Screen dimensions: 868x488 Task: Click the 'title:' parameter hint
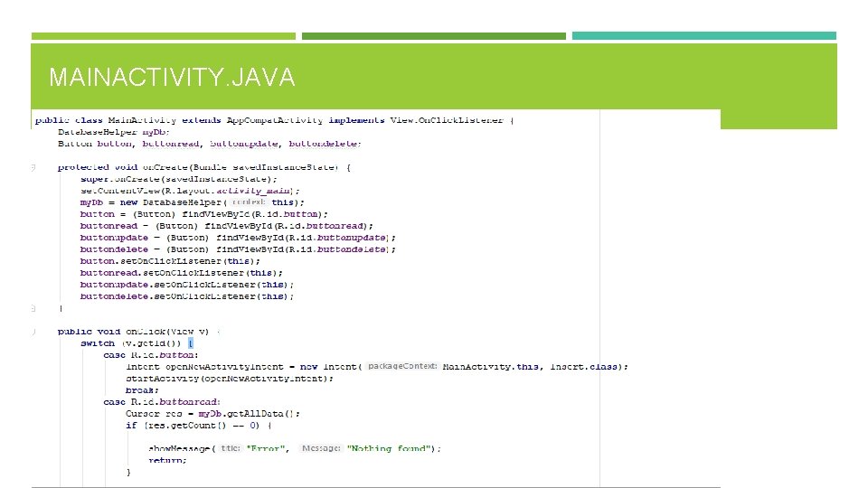tap(231, 448)
